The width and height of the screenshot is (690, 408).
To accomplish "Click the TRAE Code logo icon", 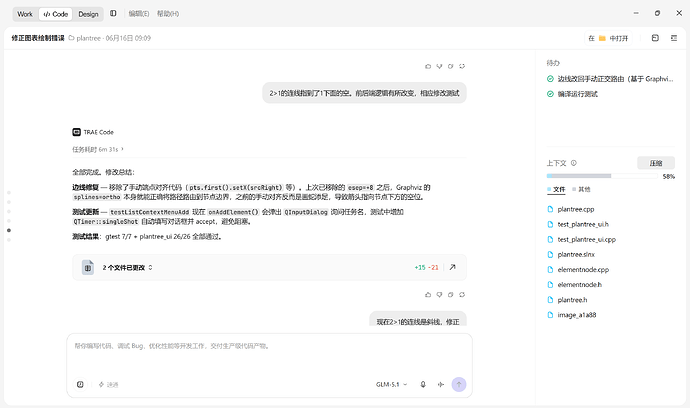I will tap(77, 132).
